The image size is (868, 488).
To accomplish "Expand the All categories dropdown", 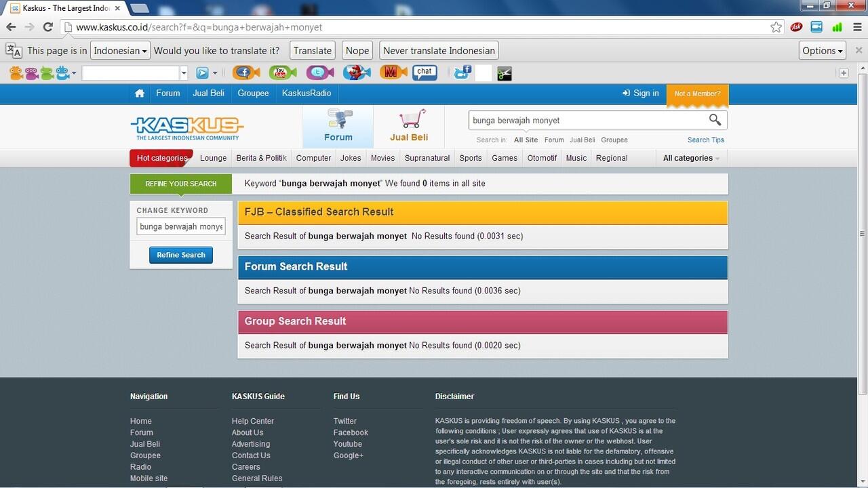I will click(x=691, y=158).
